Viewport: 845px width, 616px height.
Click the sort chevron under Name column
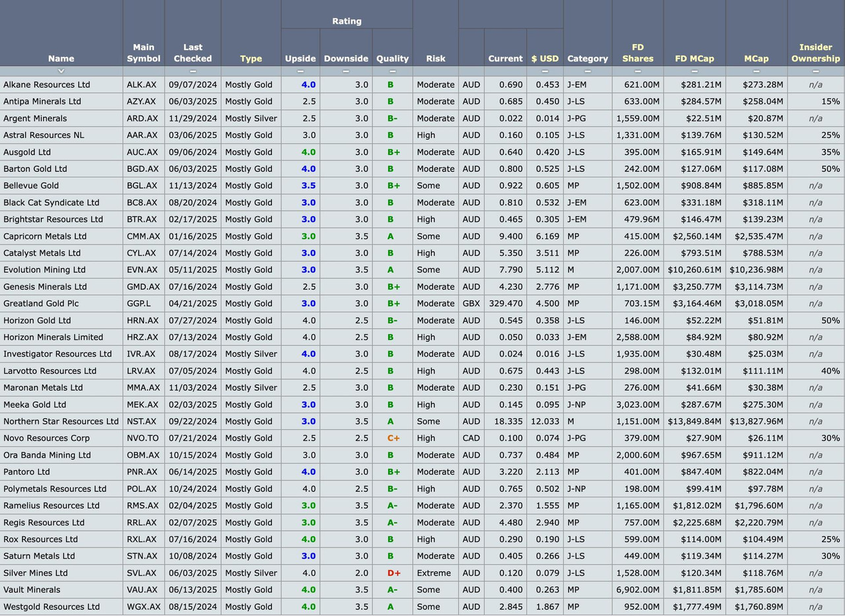[x=61, y=71]
